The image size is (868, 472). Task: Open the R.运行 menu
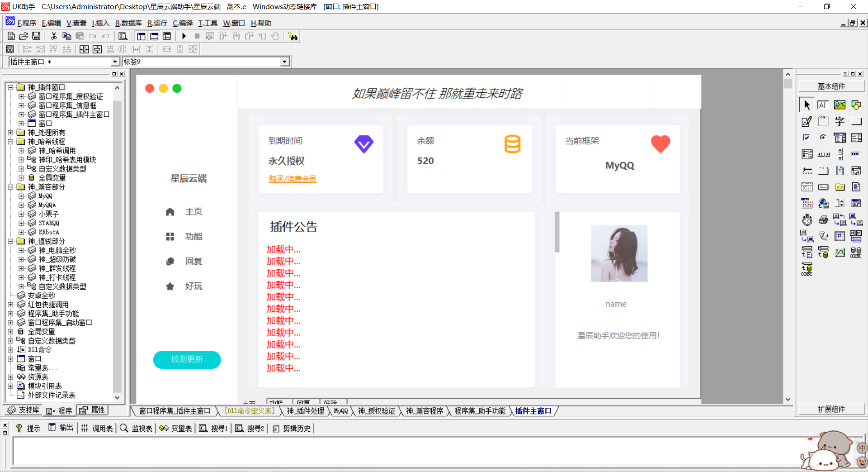pos(157,23)
